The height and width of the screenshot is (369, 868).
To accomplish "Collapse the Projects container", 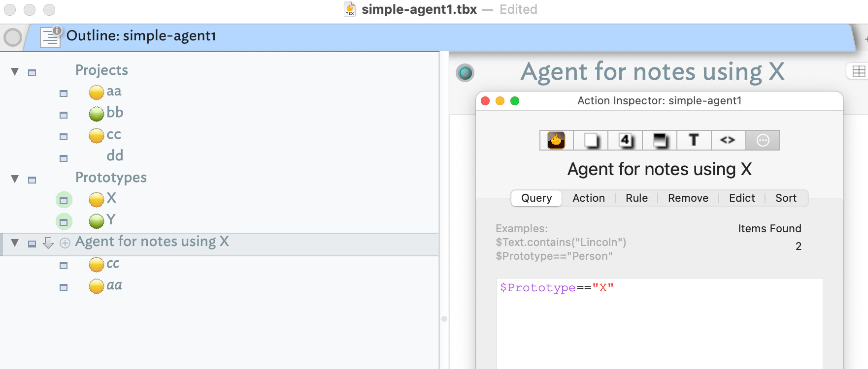I will click(x=15, y=72).
